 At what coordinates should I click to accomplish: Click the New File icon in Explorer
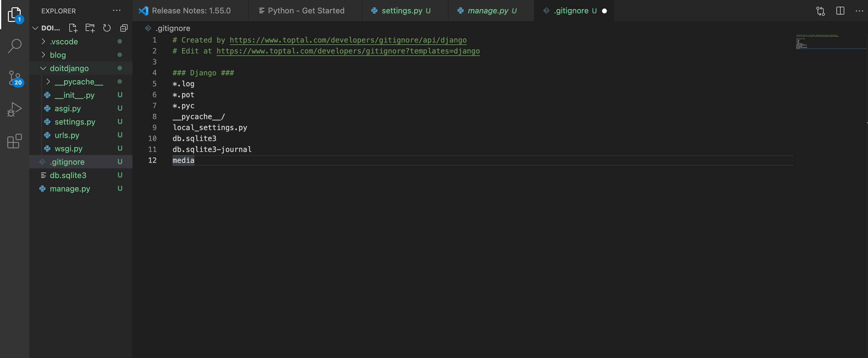coord(73,28)
